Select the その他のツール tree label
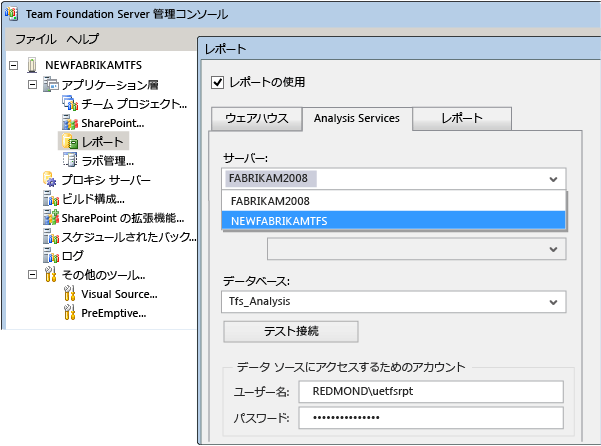The image size is (601, 446). point(103,275)
